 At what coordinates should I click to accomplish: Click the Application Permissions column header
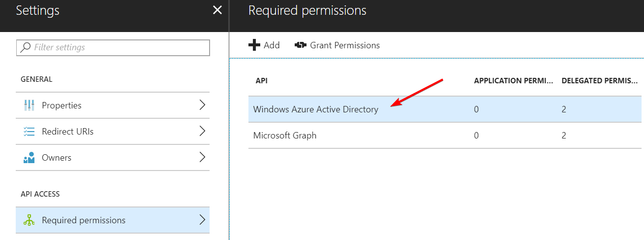click(514, 80)
